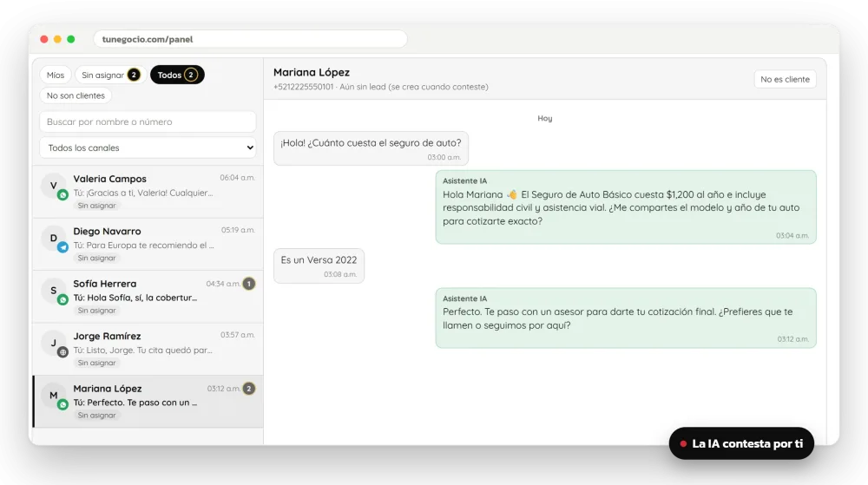Click Mariana López name in chat header

[x=312, y=72]
